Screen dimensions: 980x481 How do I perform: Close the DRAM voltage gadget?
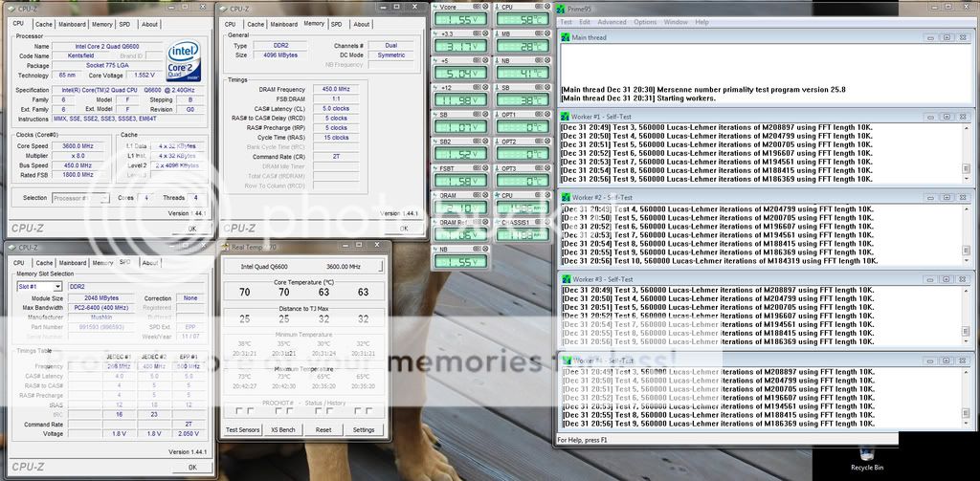coord(485,195)
